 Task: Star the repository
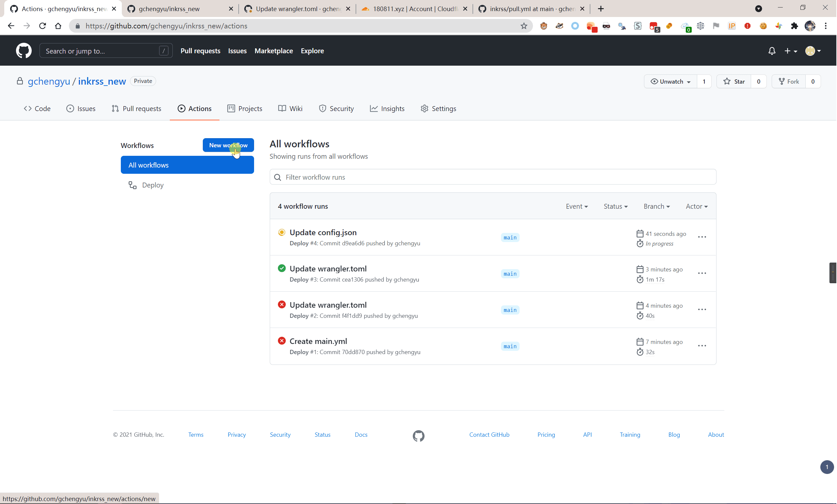pyautogui.click(x=734, y=82)
